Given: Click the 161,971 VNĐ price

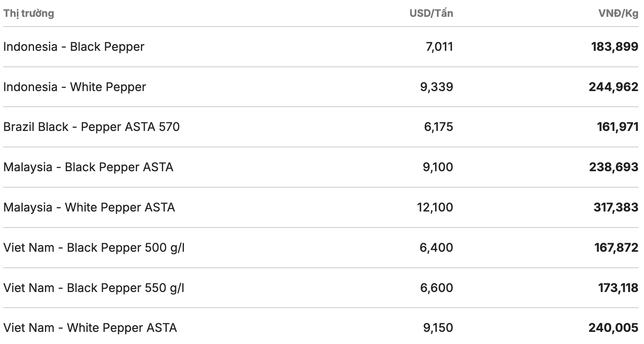Looking at the screenshot, I should pyautogui.click(x=617, y=127).
